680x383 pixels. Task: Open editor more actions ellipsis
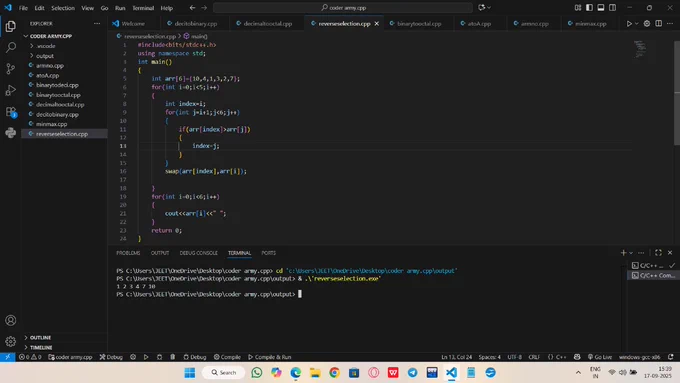coord(670,23)
